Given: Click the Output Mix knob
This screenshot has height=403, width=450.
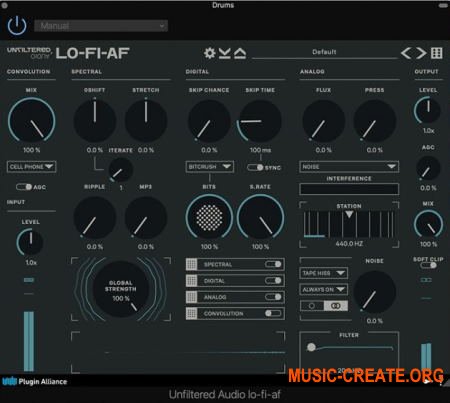Looking at the screenshot, I should pyautogui.click(x=428, y=225).
